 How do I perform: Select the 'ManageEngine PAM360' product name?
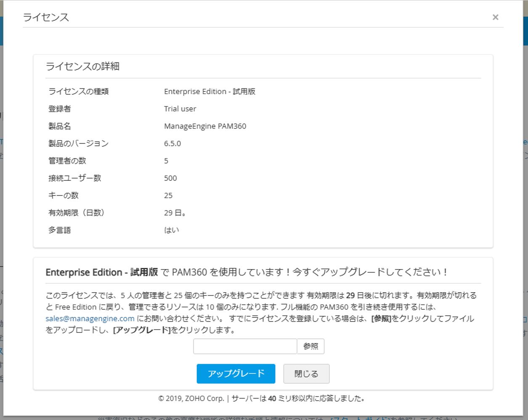pos(205,126)
